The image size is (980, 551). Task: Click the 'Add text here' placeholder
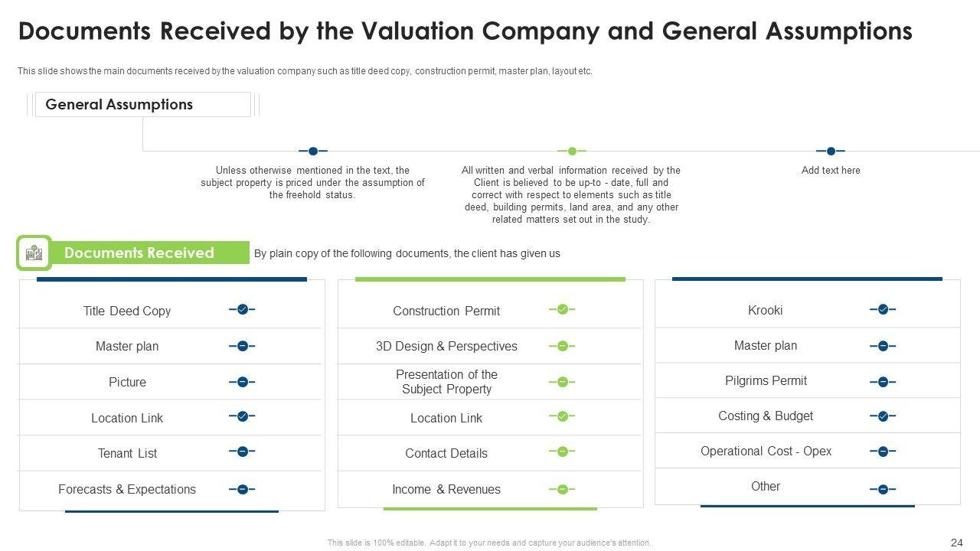point(831,171)
